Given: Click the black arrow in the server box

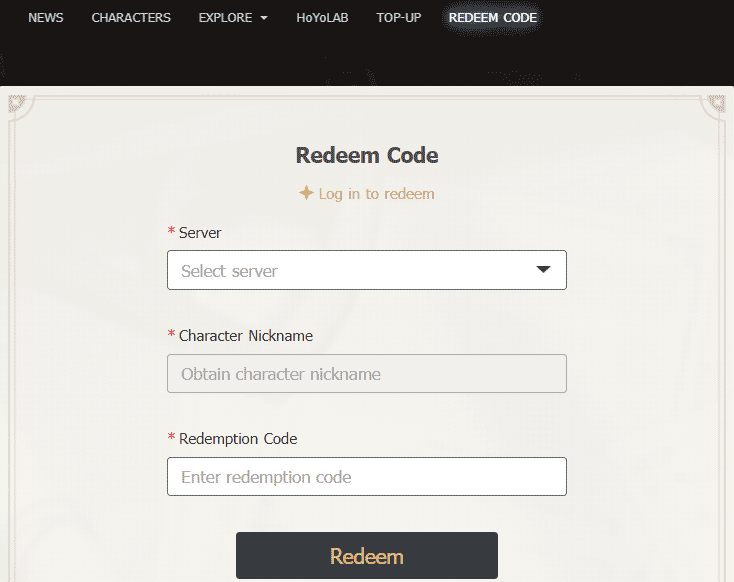Looking at the screenshot, I should click(544, 270).
